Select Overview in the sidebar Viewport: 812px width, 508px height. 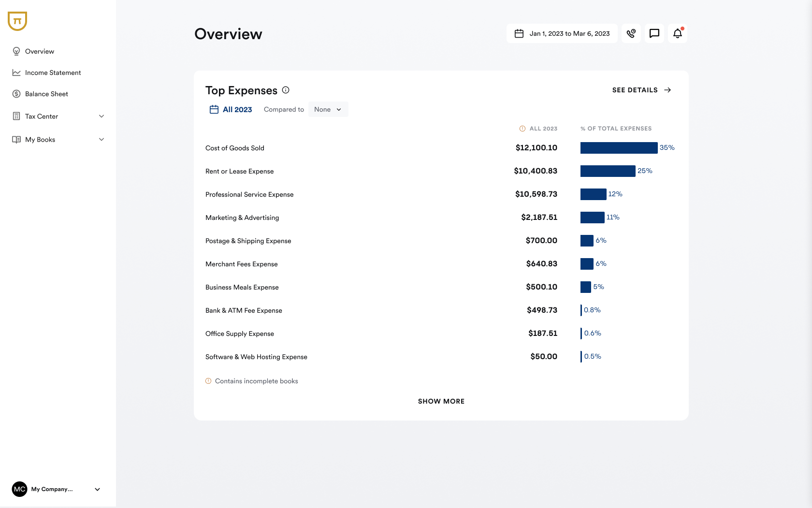click(39, 51)
